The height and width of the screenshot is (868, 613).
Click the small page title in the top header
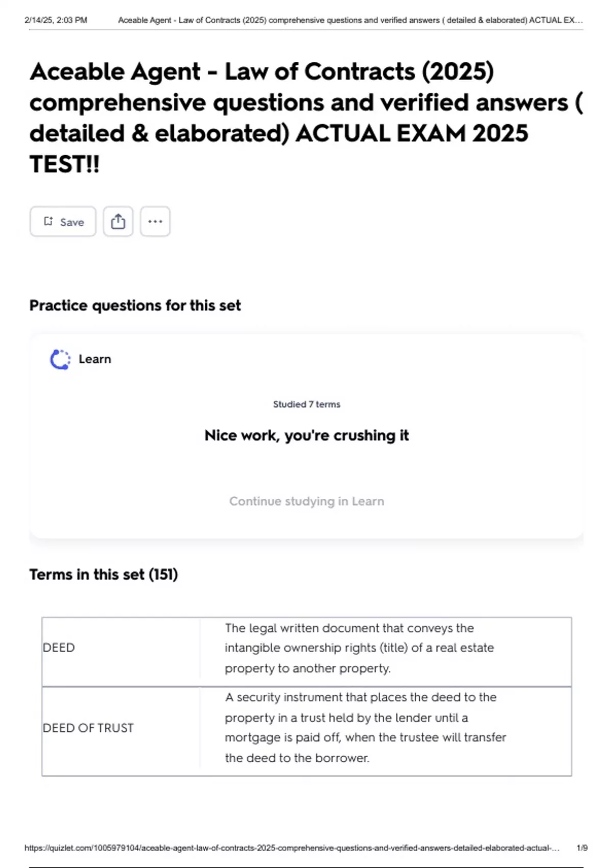point(350,20)
